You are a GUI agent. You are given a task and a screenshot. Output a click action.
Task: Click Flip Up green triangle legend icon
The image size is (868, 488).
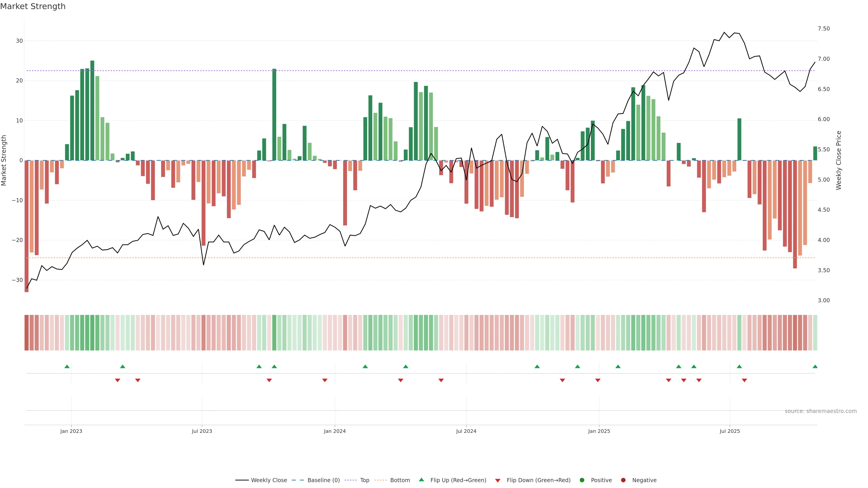tap(421, 480)
